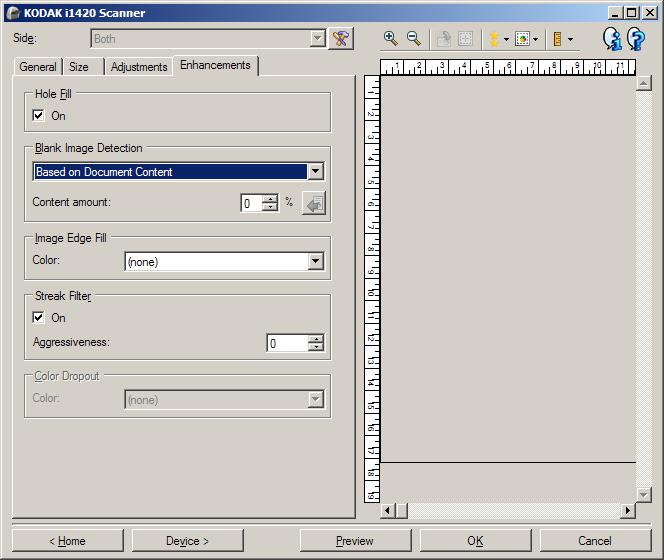Open the Preview Quality dropdown arrow
The width and height of the screenshot is (664, 560).
506,39
